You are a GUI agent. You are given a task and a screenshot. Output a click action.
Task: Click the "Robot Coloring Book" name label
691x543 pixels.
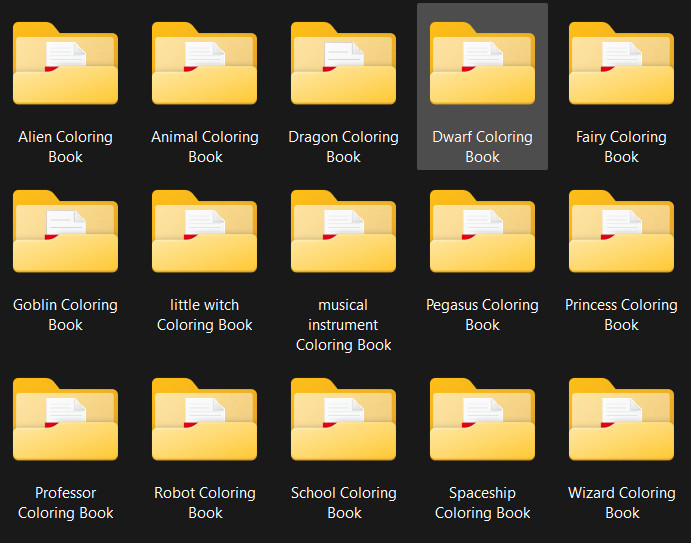tap(205, 502)
